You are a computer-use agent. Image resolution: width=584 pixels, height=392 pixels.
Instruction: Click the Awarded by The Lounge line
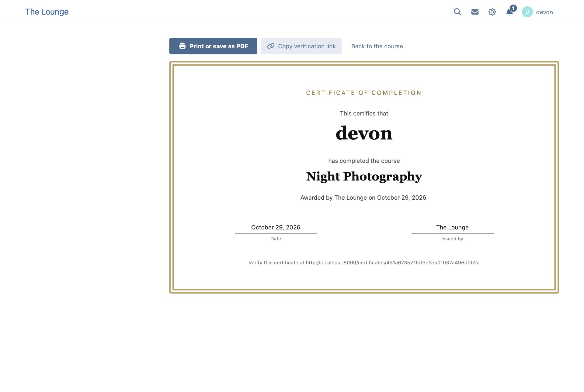pyautogui.click(x=364, y=198)
